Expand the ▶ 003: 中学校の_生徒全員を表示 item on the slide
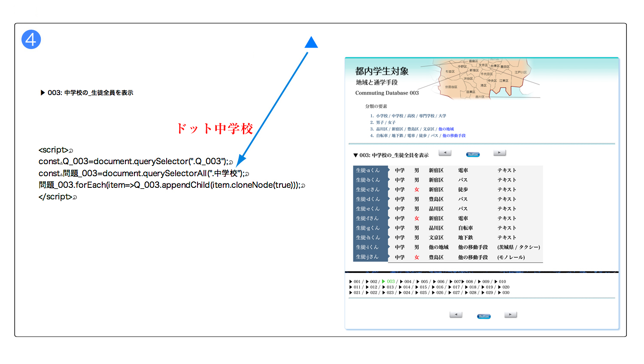 87,93
